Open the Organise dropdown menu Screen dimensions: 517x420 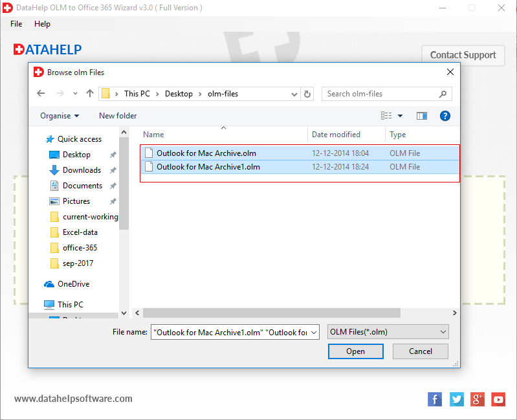click(60, 116)
